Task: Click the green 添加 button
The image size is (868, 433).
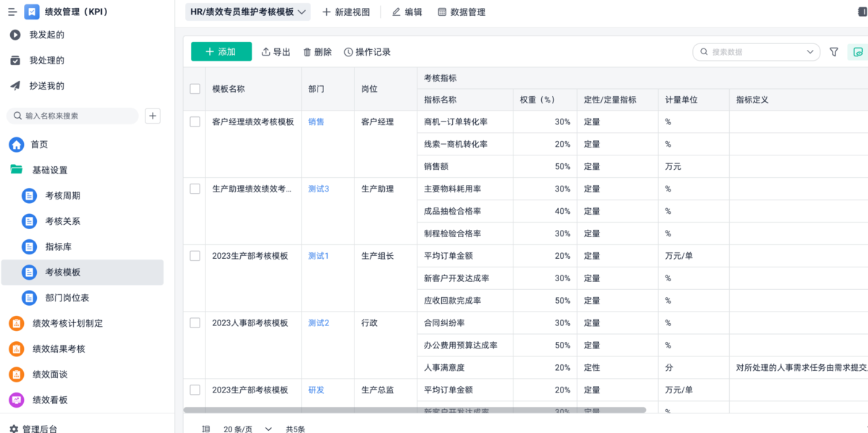Action: [x=221, y=52]
